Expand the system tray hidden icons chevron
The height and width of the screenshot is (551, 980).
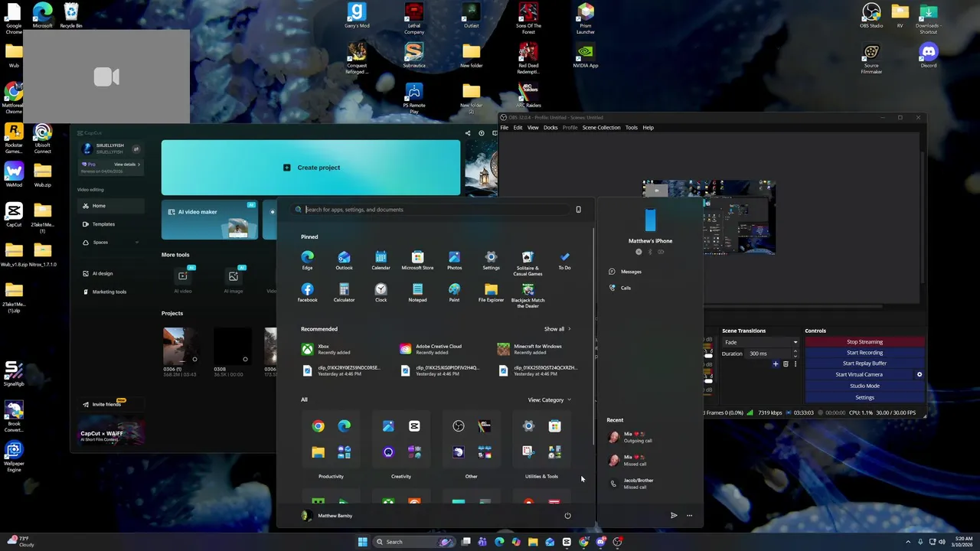908,542
